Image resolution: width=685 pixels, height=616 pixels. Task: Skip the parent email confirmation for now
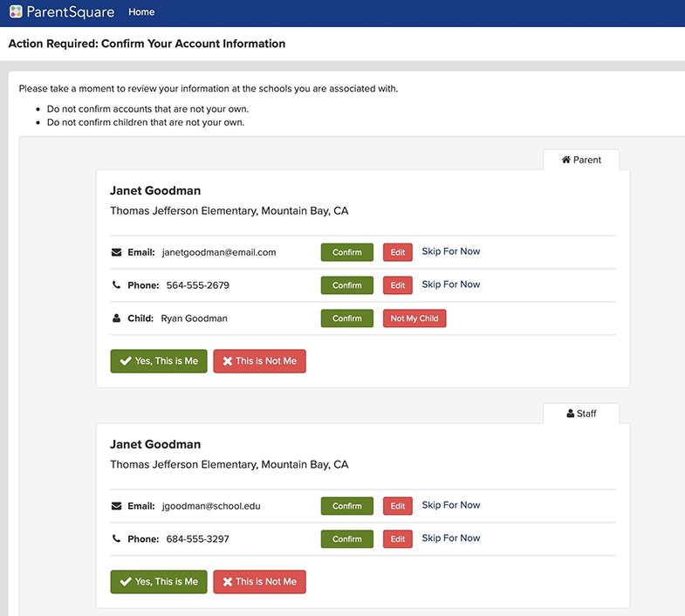(451, 251)
